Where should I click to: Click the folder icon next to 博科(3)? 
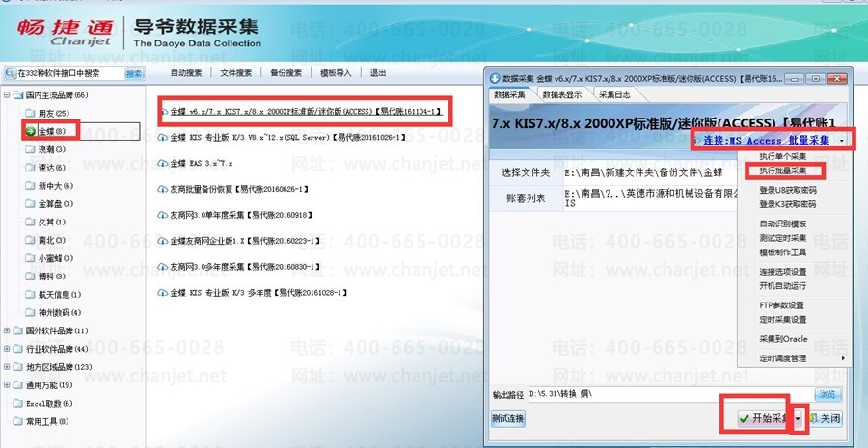pyautogui.click(x=30, y=276)
